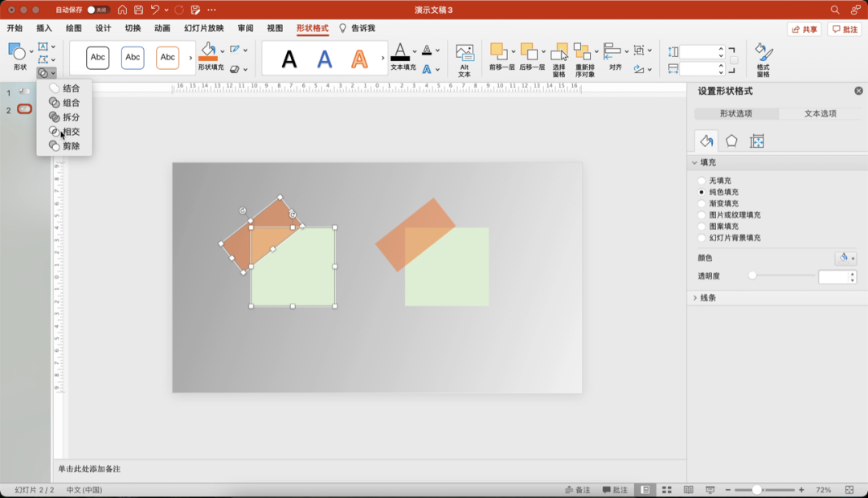Viewport: 868px width, 498px height.
Task: Click the Save icon in title bar
Action: [138, 10]
